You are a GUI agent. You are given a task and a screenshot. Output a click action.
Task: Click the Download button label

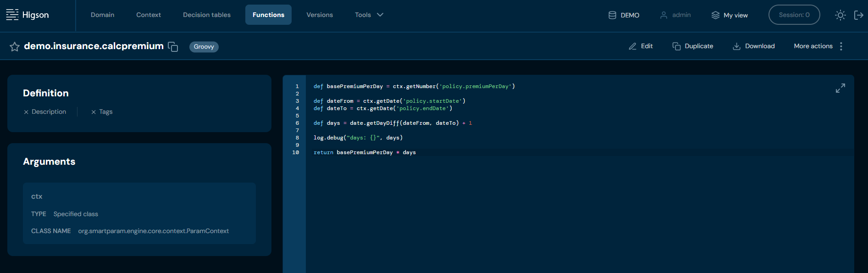pyautogui.click(x=760, y=46)
